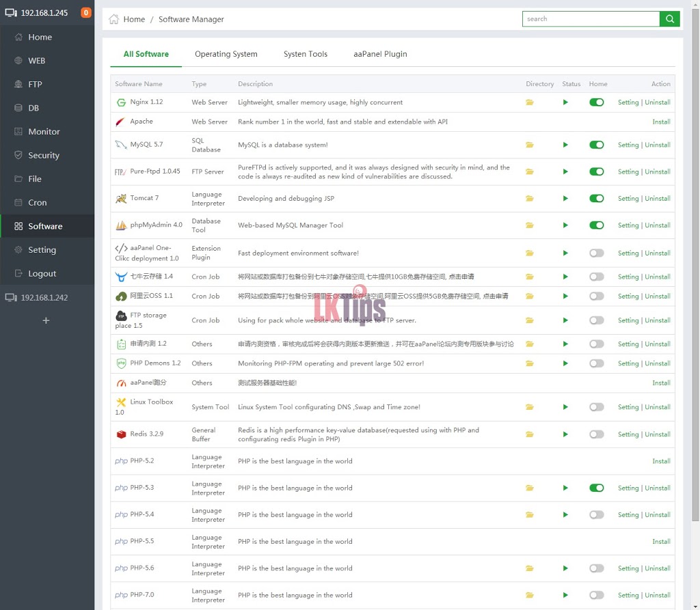Click the MySQL dolphin icon
The image size is (700, 610).
pos(120,145)
